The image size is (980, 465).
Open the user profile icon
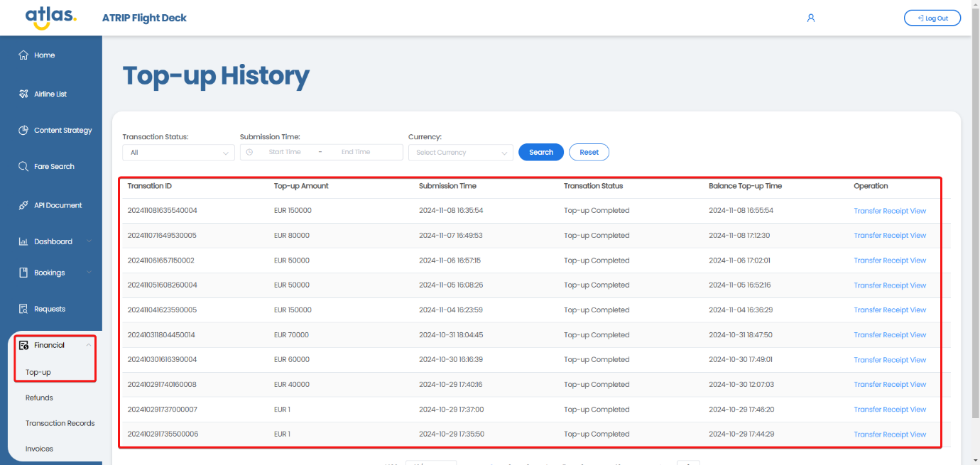[810, 18]
